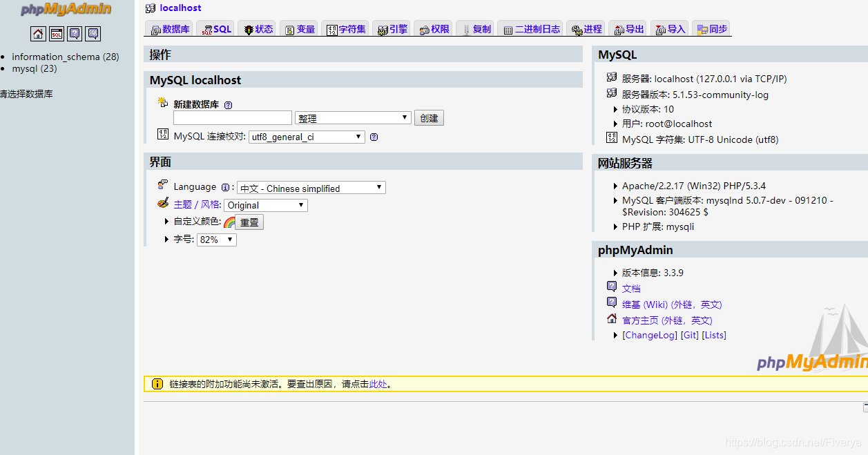Click the yellow warning icon in the notice
This screenshot has height=455, width=868.
(157, 384)
